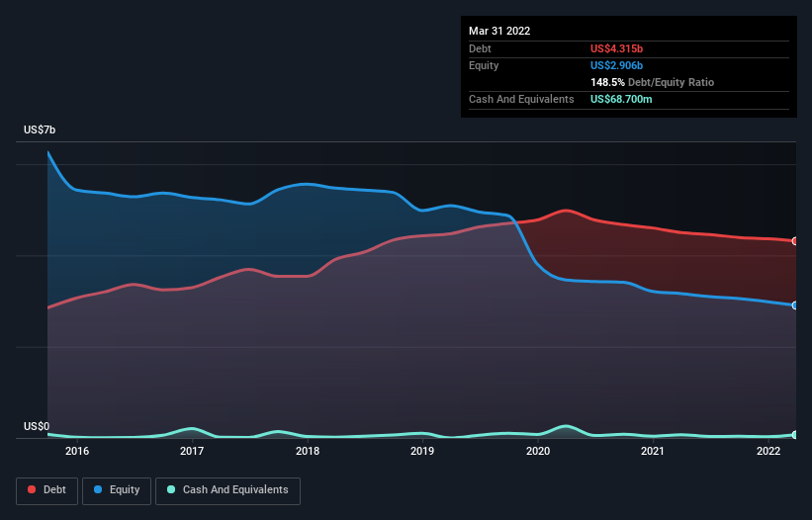The height and width of the screenshot is (520, 812).
Task: Click the red Debt legend dot
Action: click(32, 489)
